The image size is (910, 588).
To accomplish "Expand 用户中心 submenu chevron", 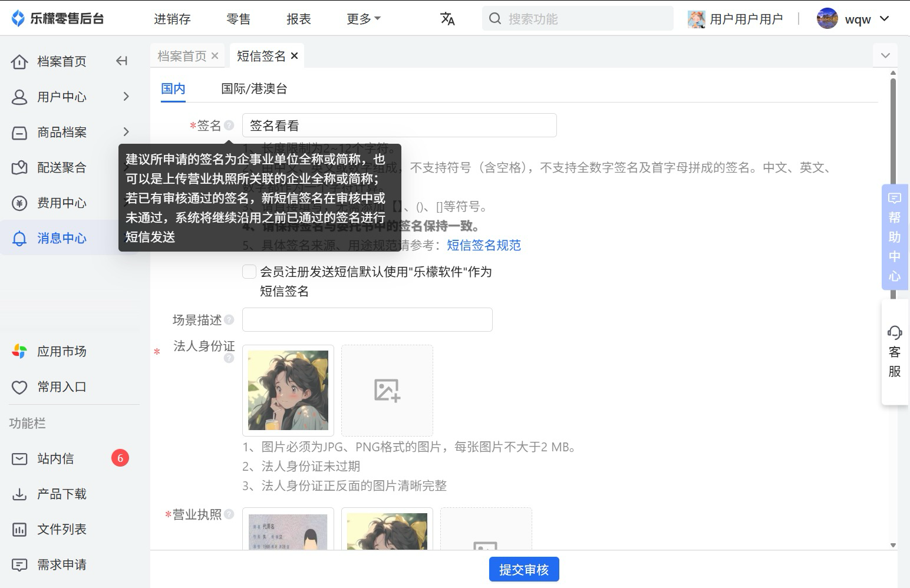I will [126, 96].
